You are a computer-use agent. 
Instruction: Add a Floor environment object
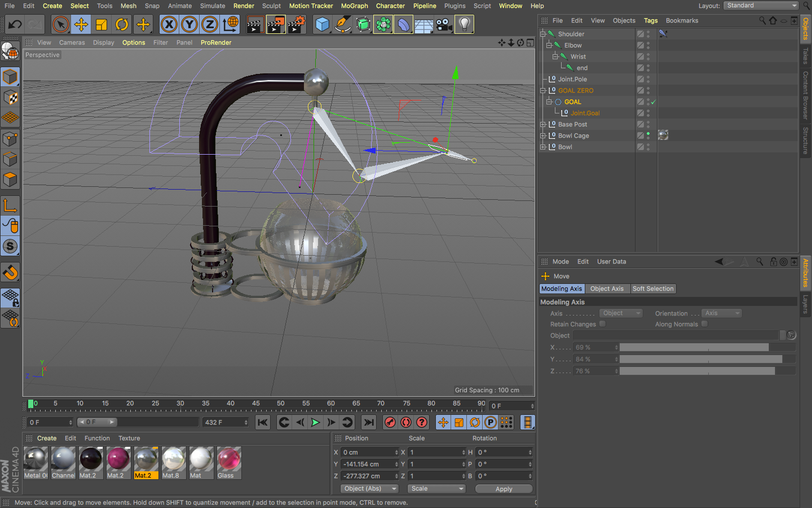pyautogui.click(x=423, y=24)
